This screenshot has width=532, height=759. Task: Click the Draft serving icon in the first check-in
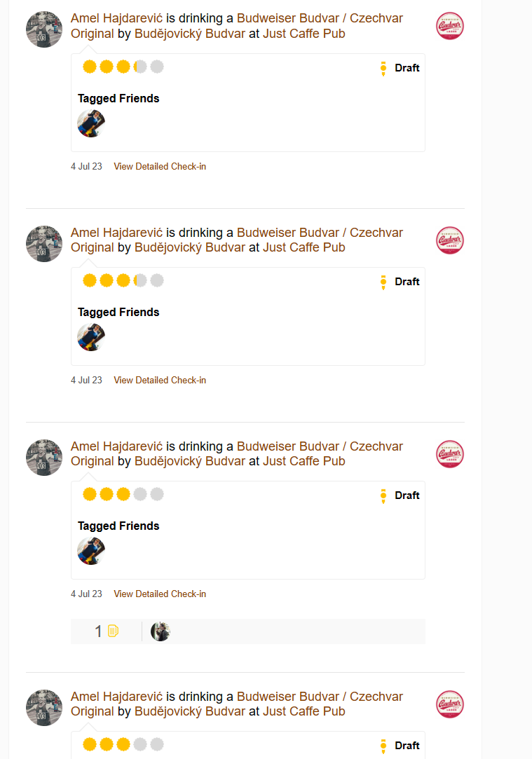383,68
